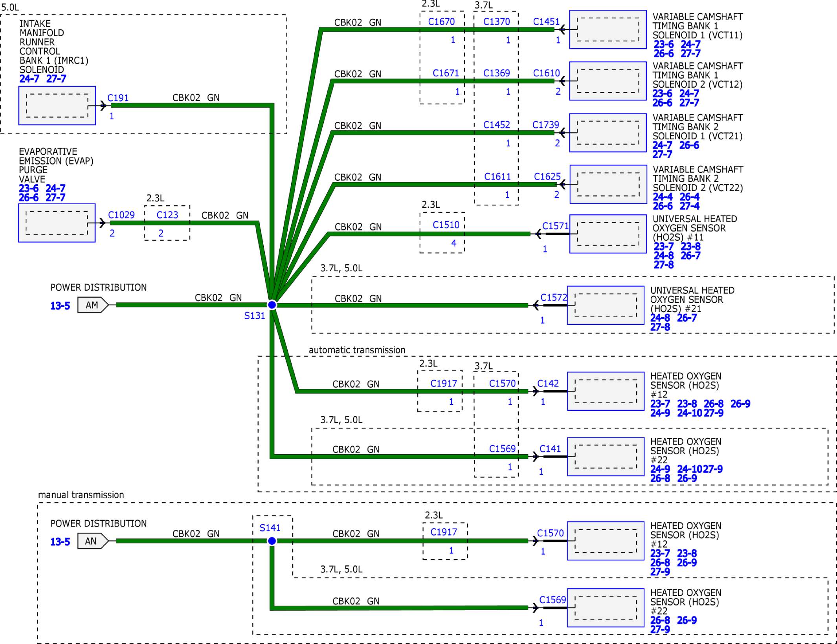Open connector C1571 reference
The width and height of the screenshot is (837, 644).
coord(555,226)
